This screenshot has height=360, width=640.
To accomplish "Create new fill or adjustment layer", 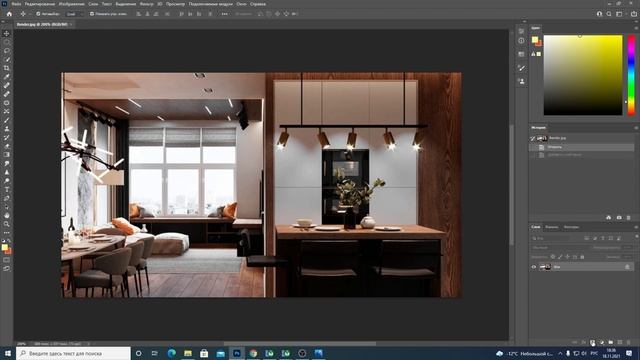I will click(x=602, y=342).
